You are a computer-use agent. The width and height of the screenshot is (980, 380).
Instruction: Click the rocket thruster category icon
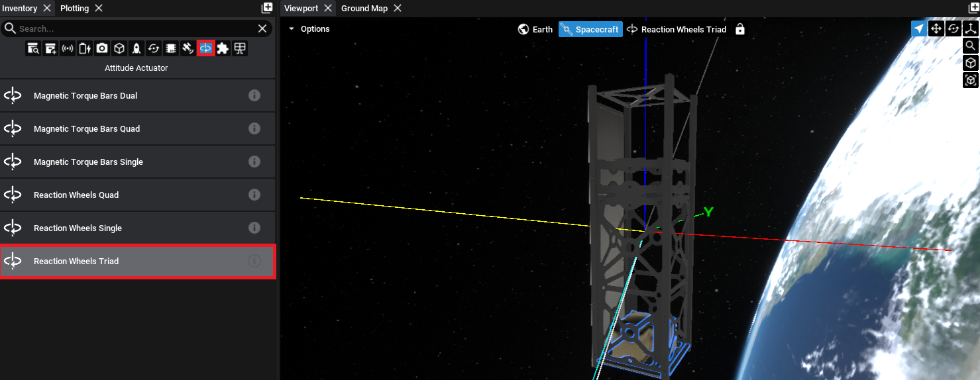tap(136, 48)
